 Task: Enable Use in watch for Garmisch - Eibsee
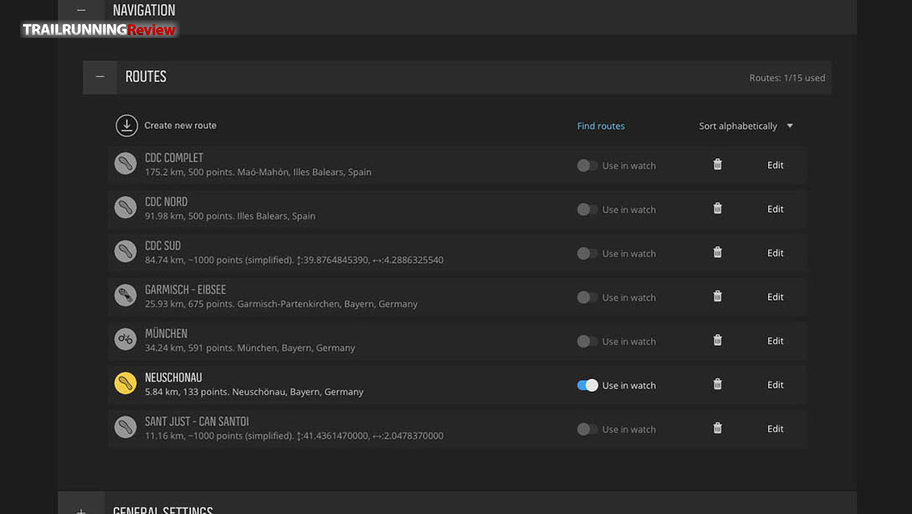point(587,297)
